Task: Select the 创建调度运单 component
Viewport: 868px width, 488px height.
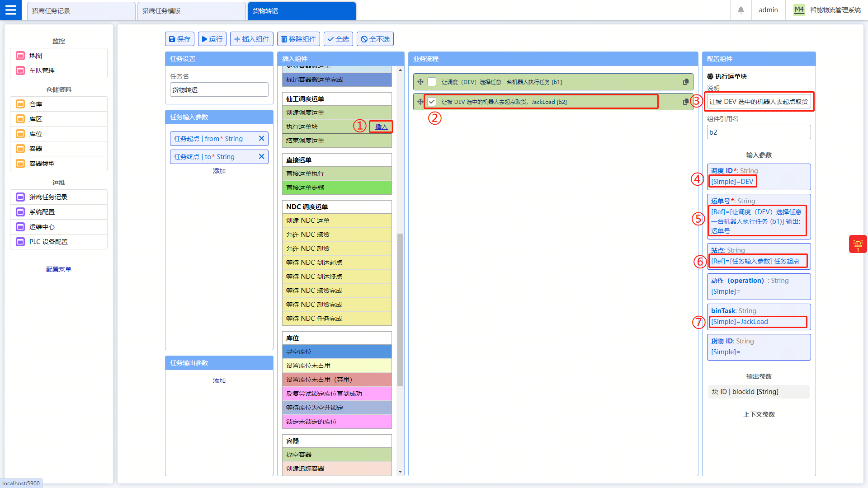Action: (337, 113)
